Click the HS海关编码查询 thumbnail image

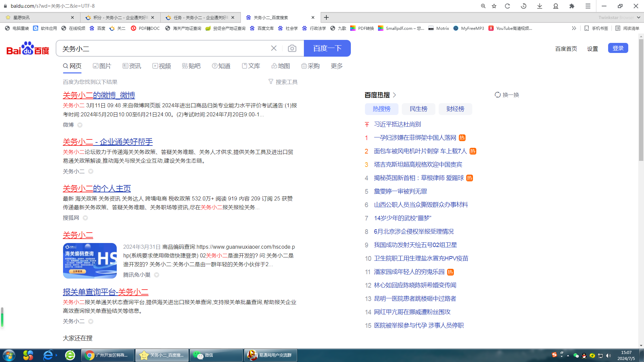click(90, 261)
